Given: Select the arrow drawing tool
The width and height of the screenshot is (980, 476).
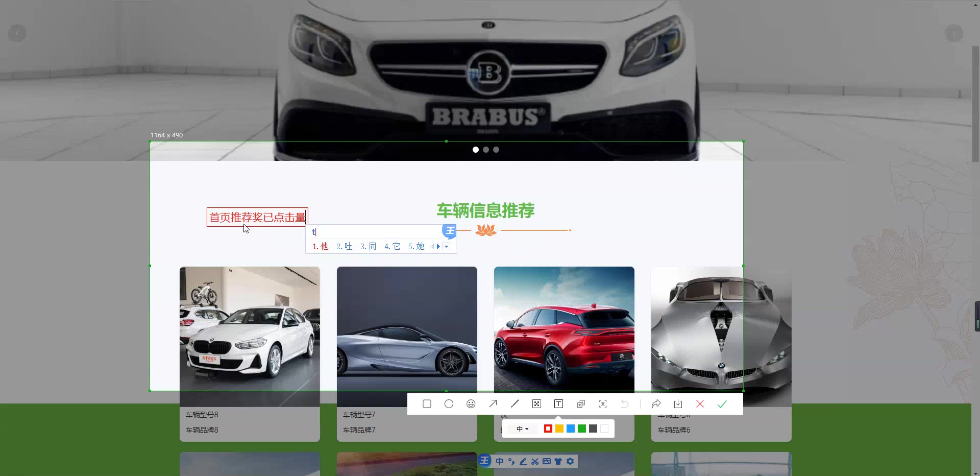Looking at the screenshot, I should (493, 404).
